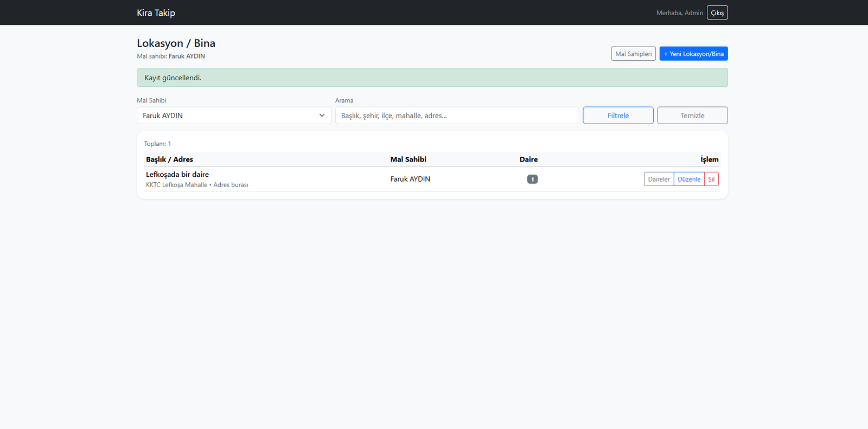Image resolution: width=868 pixels, height=429 pixels.
Task: Open the Mal Sahipleri page
Action: tap(633, 54)
